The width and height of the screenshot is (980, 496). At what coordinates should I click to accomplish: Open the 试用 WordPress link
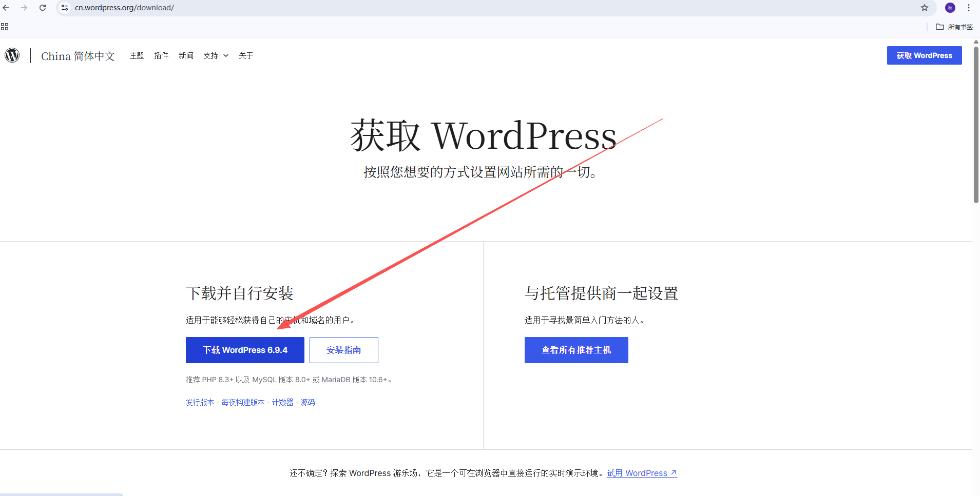point(641,473)
